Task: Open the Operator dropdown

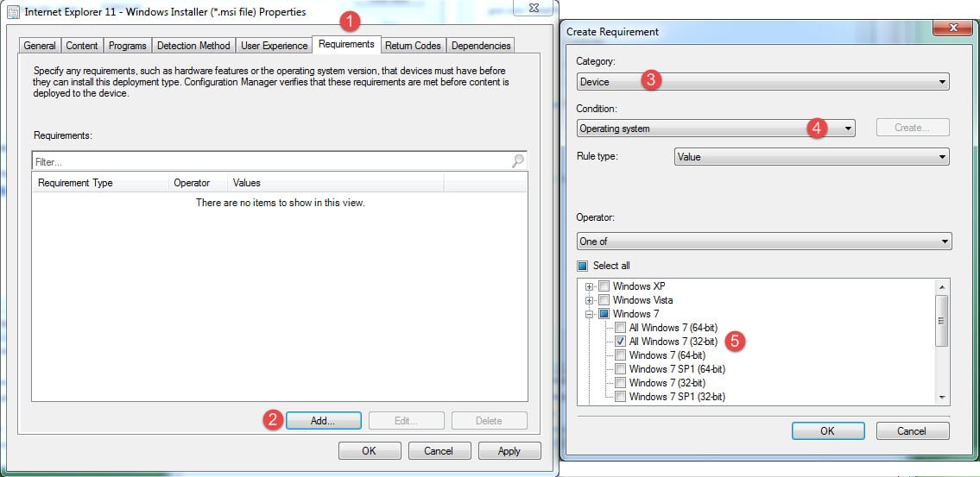Action: pos(764,241)
